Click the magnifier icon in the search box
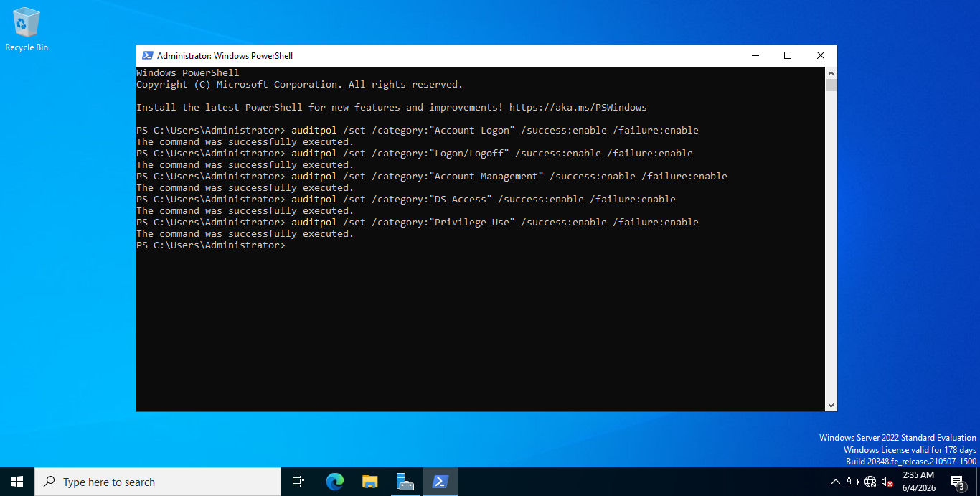Image resolution: width=980 pixels, height=496 pixels. [50, 482]
